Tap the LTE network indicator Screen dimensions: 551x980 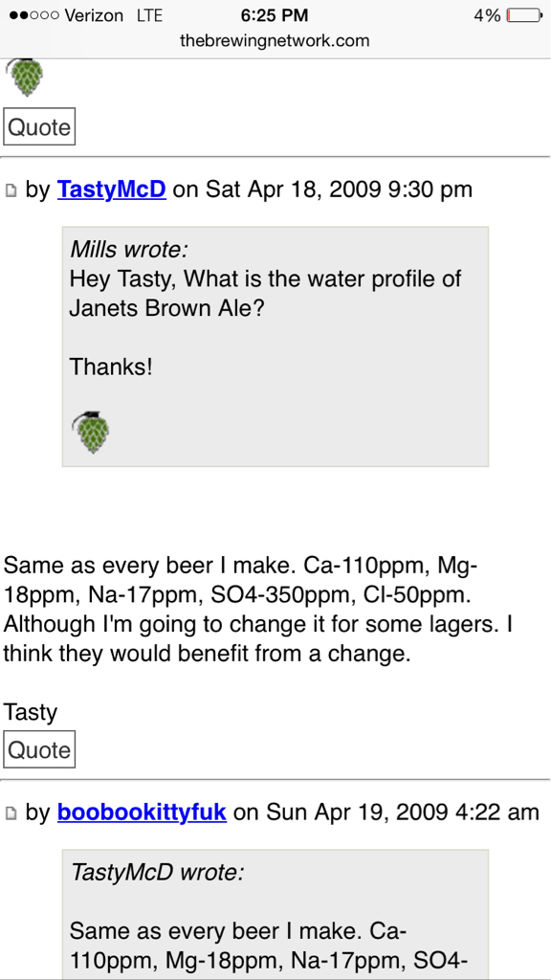[x=149, y=15]
